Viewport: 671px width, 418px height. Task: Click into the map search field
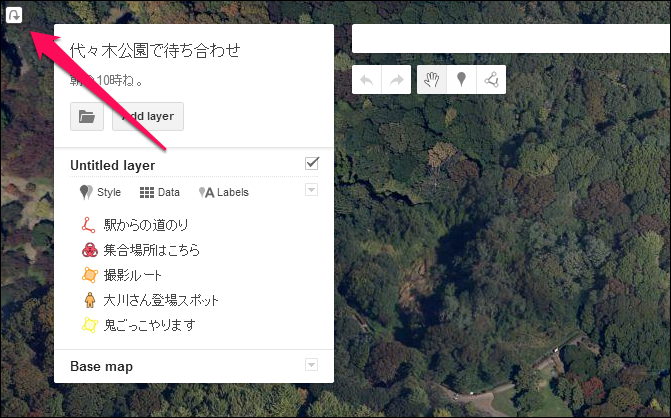(511, 39)
